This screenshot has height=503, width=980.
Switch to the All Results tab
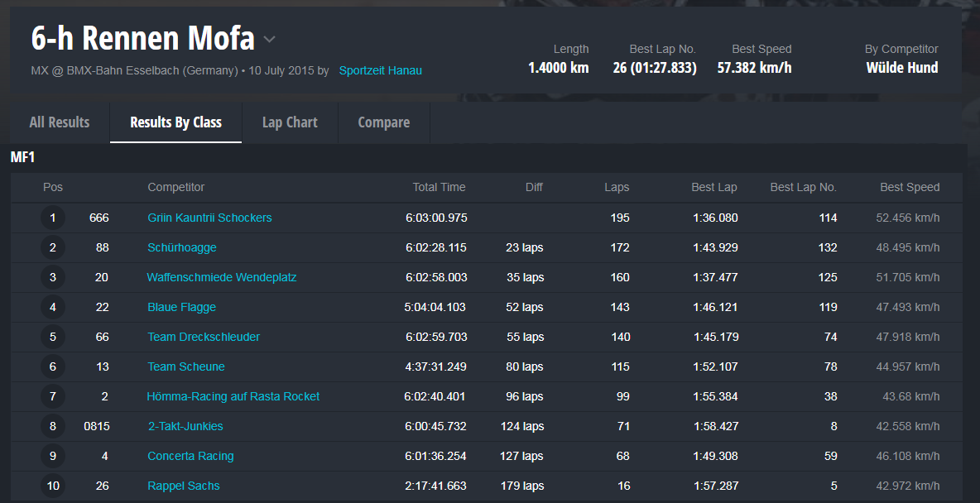pos(60,122)
